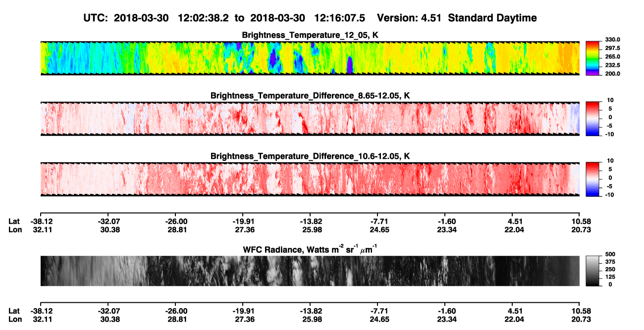This screenshot has width=644, height=330.
Task: Click 'UTC:' label in the header
Action: point(96,18)
